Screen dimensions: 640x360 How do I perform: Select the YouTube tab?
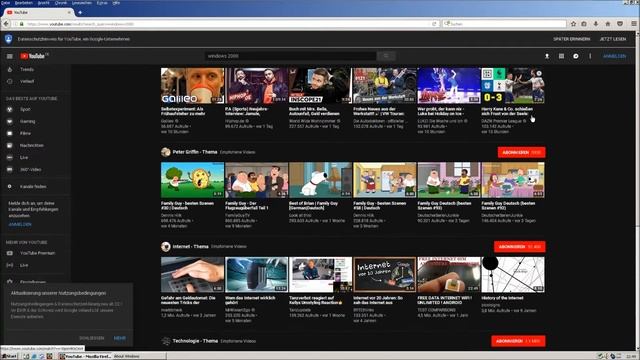39,13
